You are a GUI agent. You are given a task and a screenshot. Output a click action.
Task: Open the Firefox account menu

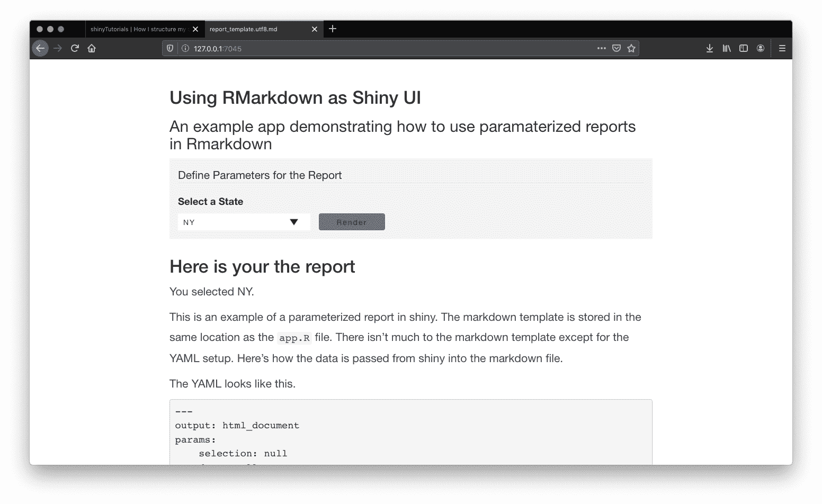[x=761, y=48]
